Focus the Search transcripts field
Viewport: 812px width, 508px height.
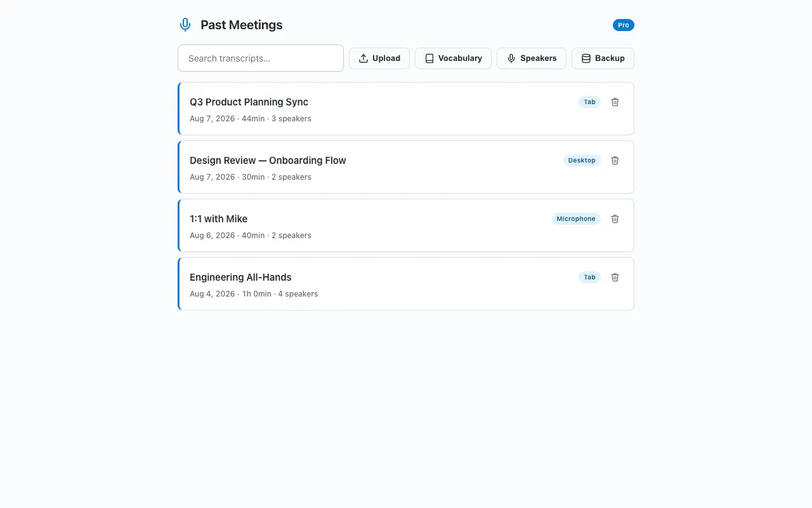pos(261,58)
